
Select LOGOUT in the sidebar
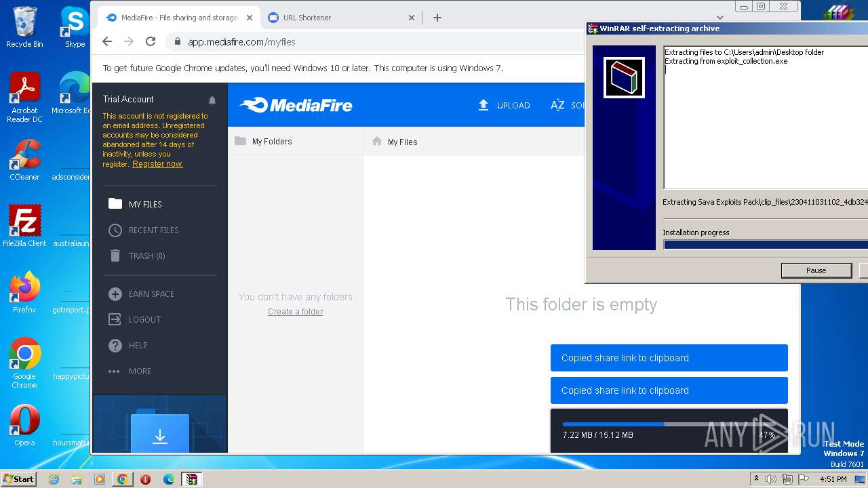[x=134, y=319]
